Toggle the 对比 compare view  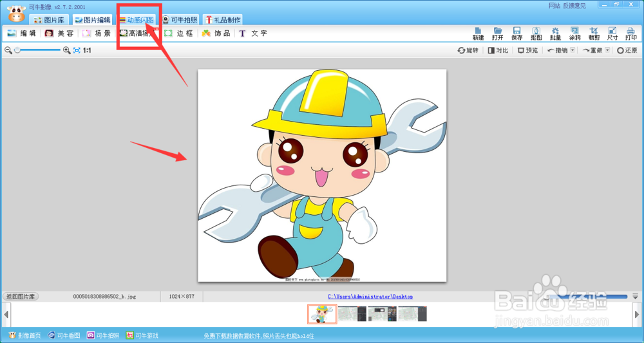pyautogui.click(x=498, y=50)
